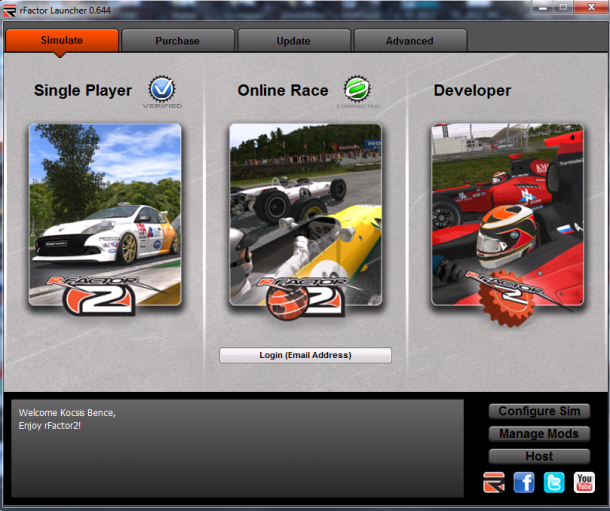The height and width of the screenshot is (511, 610).
Task: Click the Verified checkmark badge
Action: click(x=162, y=89)
